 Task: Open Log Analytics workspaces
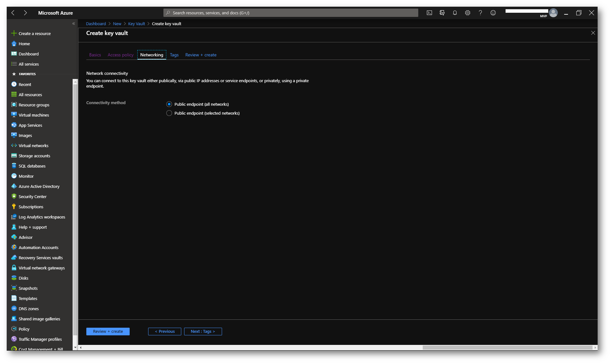(x=42, y=217)
